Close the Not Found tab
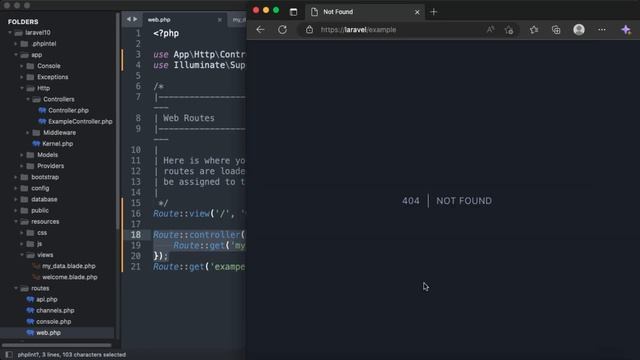 (x=417, y=12)
